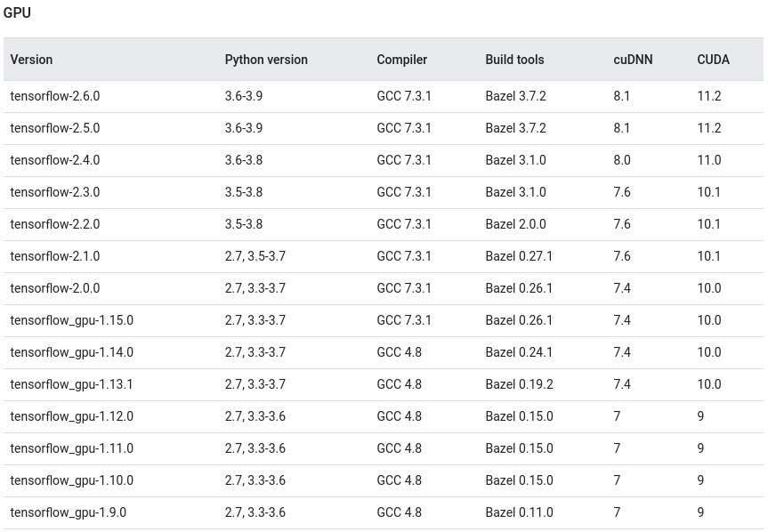
Task: Click Bazel 3.7.2 for tensorflow-2.5.0
Action: click(x=516, y=128)
